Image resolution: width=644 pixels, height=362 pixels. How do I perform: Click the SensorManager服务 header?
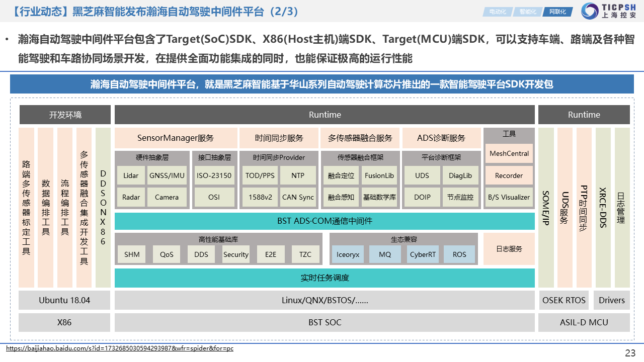tap(176, 138)
